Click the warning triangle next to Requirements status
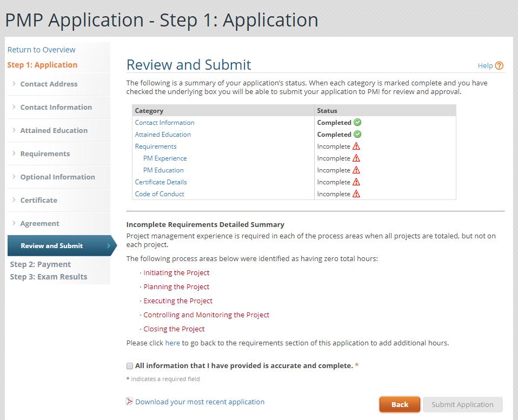 coord(356,146)
